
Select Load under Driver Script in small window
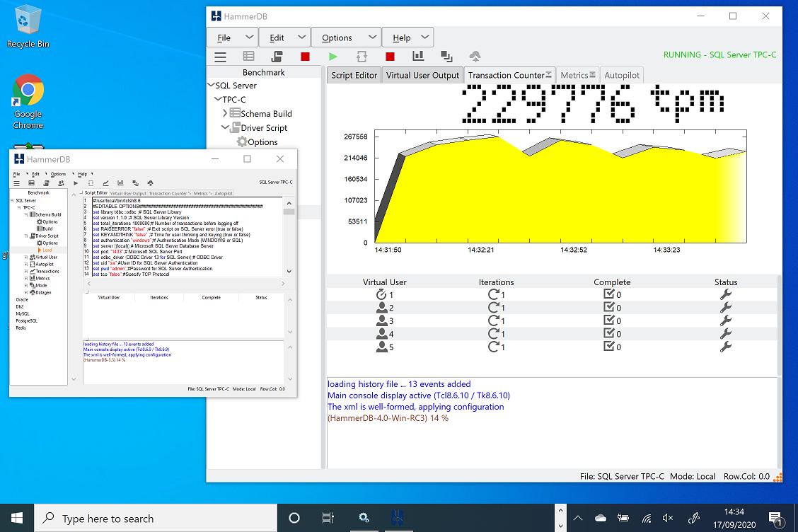[x=47, y=250]
